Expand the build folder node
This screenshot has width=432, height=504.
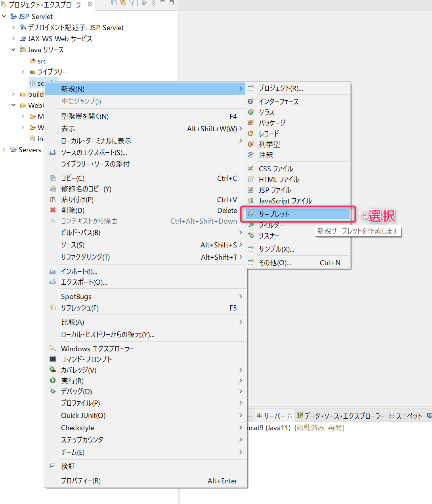pyautogui.click(x=13, y=94)
